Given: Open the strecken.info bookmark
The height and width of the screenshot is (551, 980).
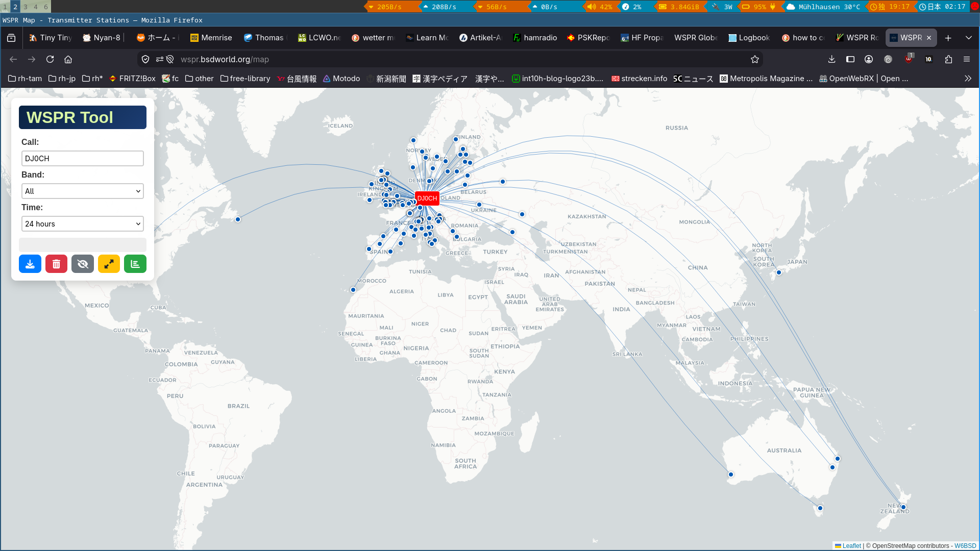Looking at the screenshot, I should 639,79.
